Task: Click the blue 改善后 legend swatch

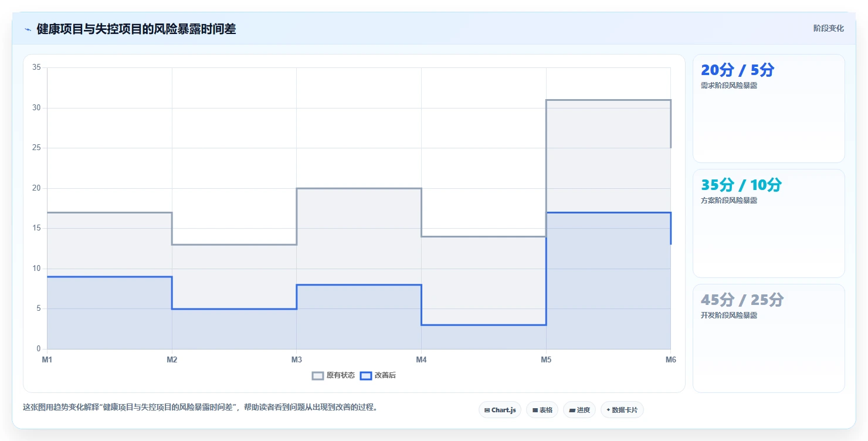Action: [365, 375]
